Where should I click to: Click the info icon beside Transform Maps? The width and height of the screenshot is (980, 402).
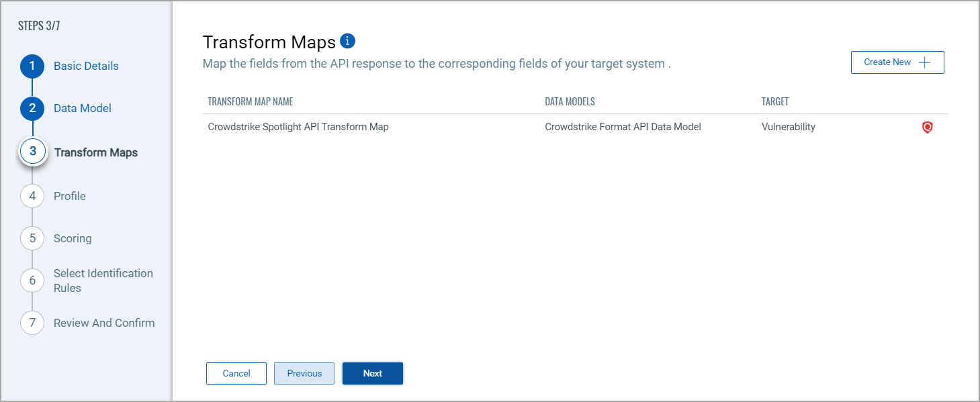[x=347, y=42]
